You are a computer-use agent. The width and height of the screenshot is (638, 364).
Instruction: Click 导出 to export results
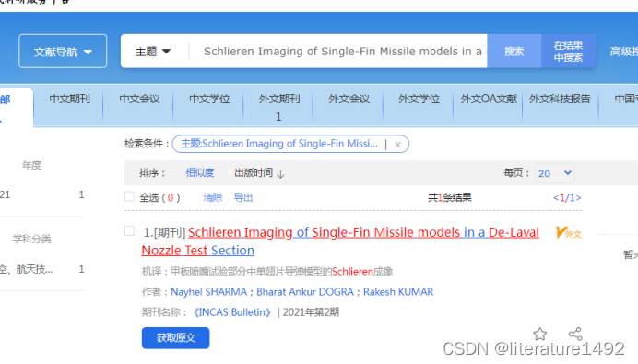point(243,197)
